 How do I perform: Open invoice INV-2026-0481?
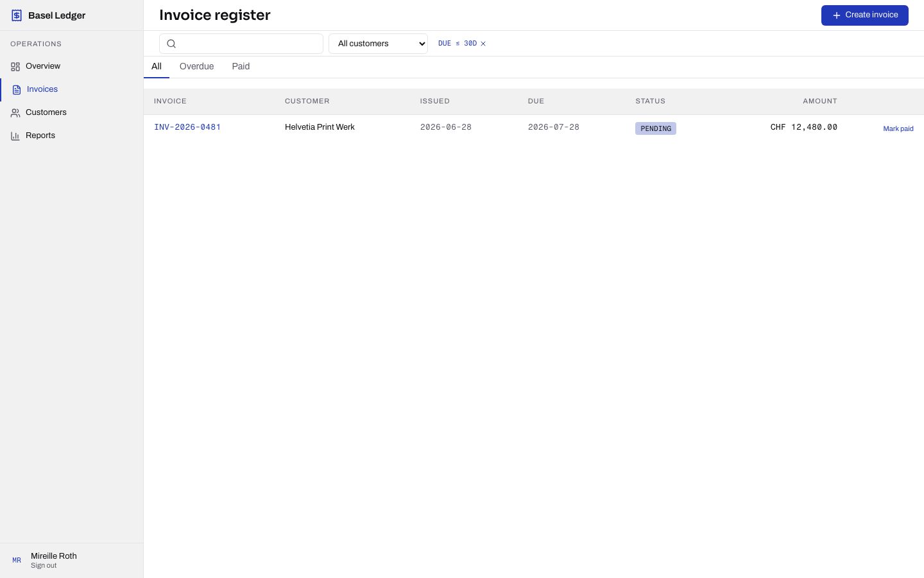pos(187,127)
